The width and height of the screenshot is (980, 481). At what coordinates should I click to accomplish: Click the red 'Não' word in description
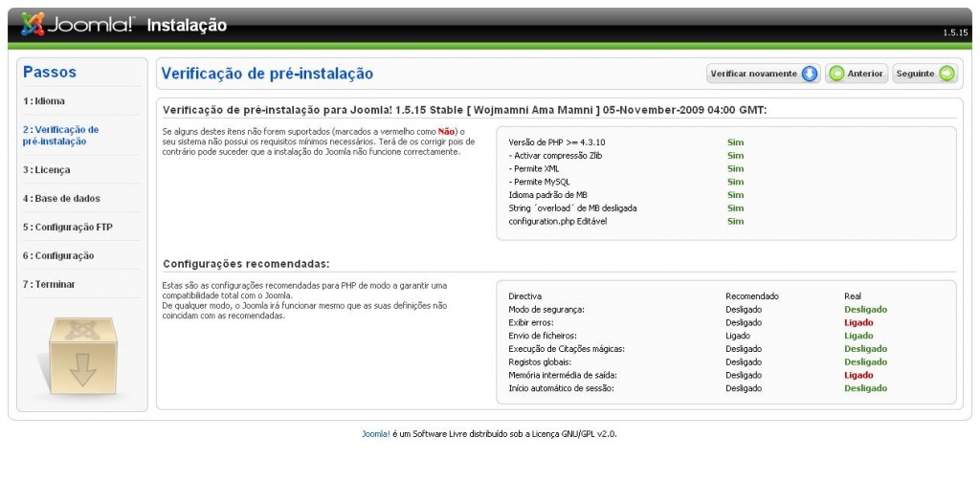pos(446,131)
